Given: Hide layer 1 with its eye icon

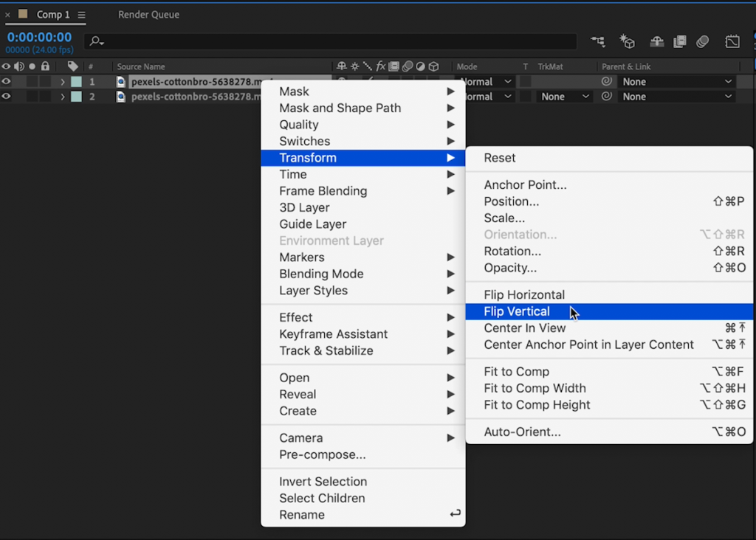Looking at the screenshot, I should [7, 82].
